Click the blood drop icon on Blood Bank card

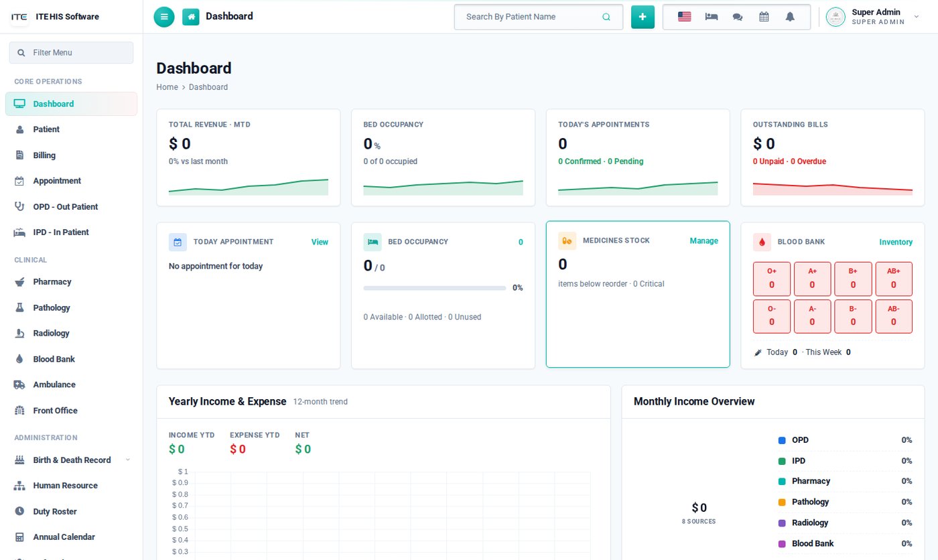coord(762,242)
